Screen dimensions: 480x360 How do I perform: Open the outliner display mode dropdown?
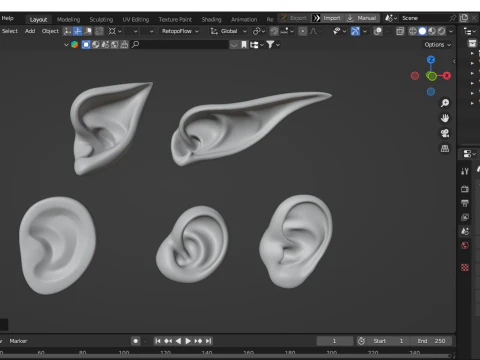(x=469, y=31)
